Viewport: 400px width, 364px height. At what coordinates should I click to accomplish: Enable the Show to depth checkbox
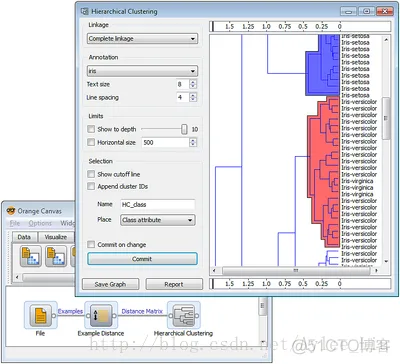click(91, 129)
